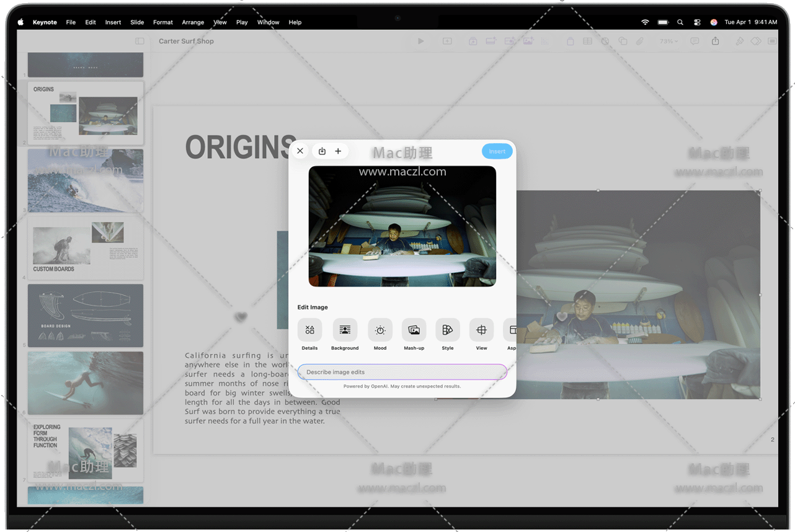Viewport: 795px width, 532px height.
Task: Open the View edit option
Action: (481, 330)
